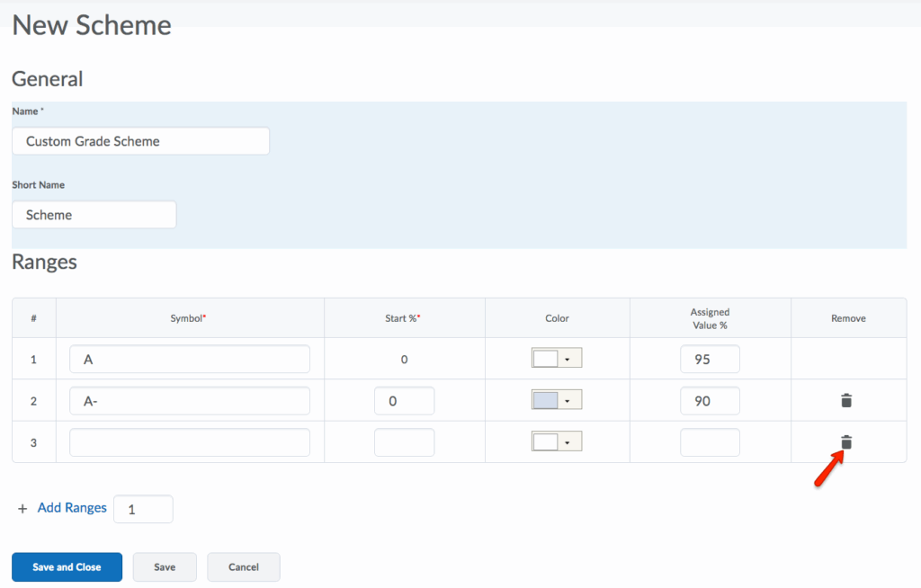921x588 pixels.
Task: Click the Add Ranges link
Action: tap(72, 508)
